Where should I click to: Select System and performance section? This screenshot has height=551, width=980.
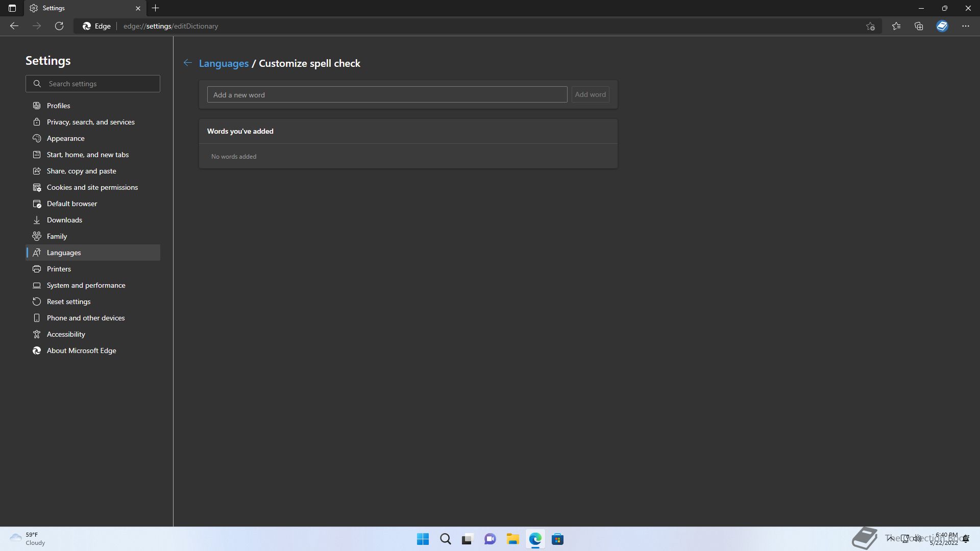coord(86,285)
